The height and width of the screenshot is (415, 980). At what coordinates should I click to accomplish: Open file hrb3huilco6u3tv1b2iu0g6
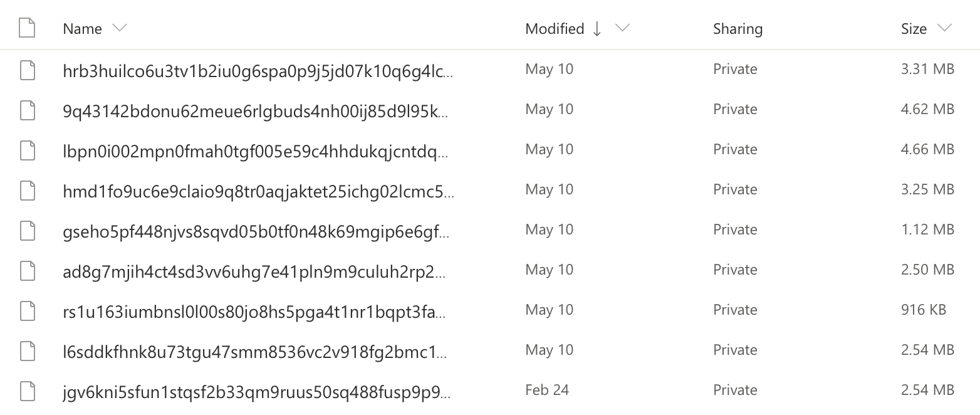click(x=257, y=69)
